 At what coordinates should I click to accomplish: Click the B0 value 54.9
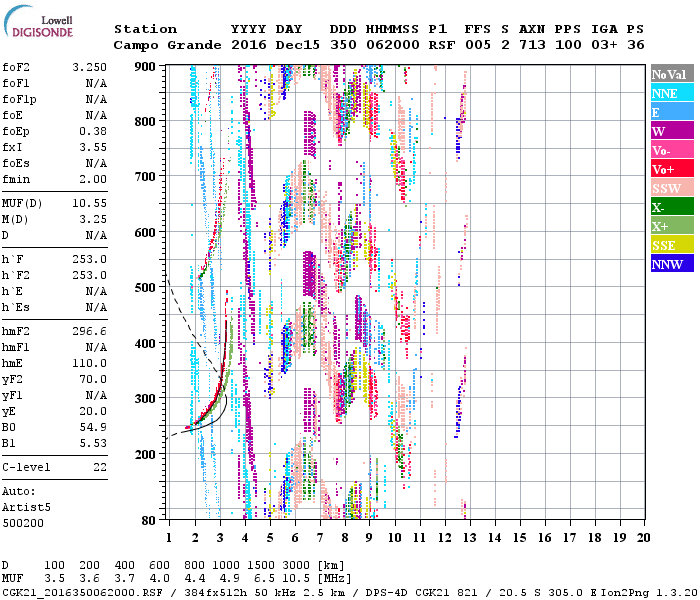tap(93, 428)
